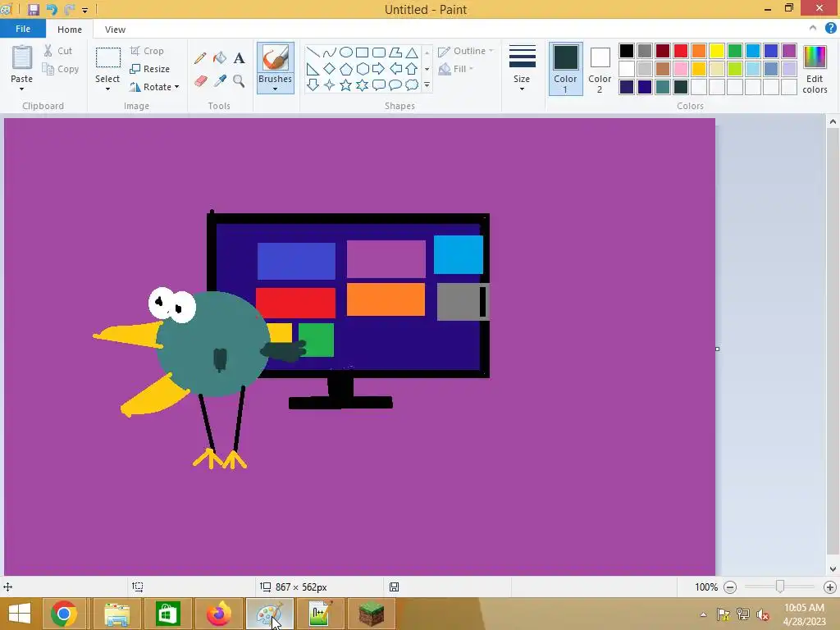Open the shape Outline dropdown
The image size is (840, 630).
pos(466,51)
